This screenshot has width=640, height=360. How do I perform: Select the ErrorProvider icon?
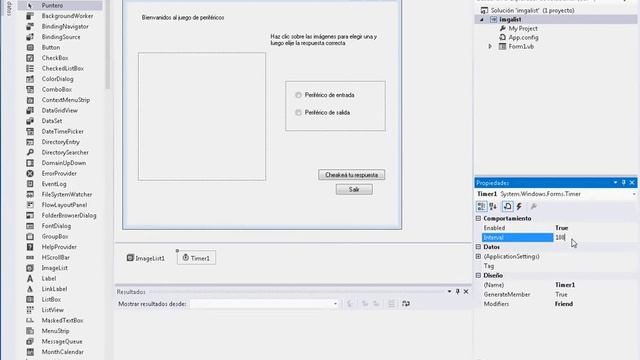[x=30, y=173]
